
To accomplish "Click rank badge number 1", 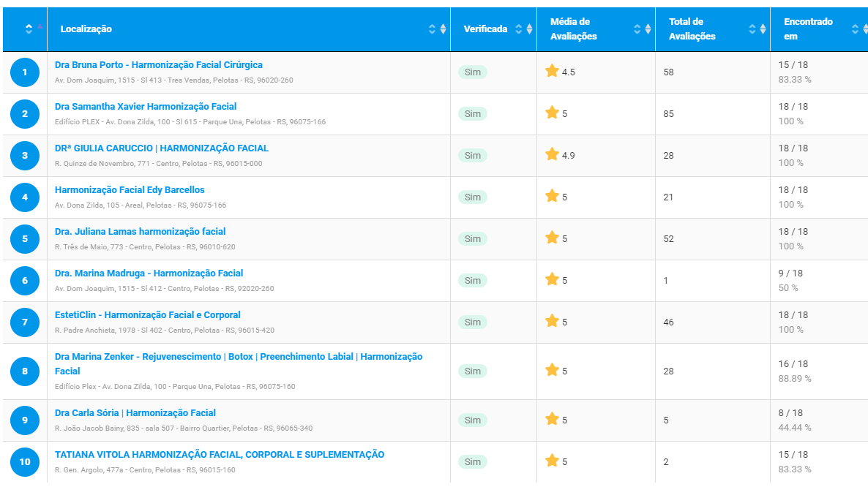I will point(25,72).
